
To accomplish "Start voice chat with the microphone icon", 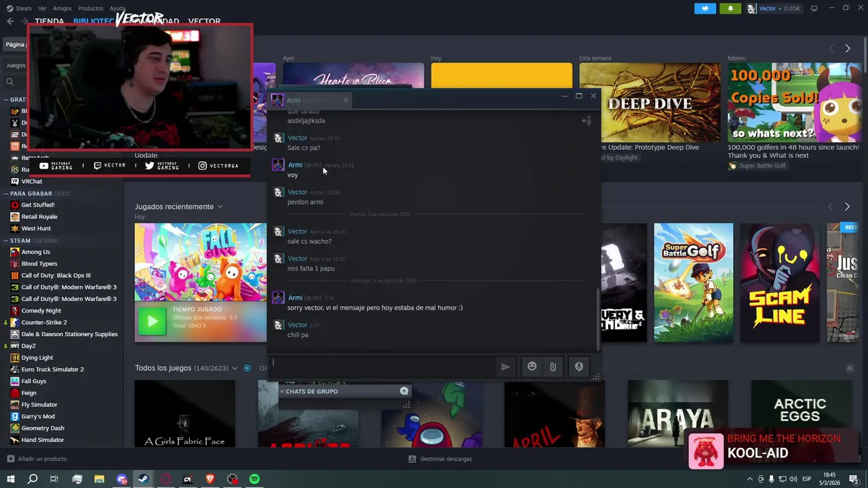I will (578, 367).
